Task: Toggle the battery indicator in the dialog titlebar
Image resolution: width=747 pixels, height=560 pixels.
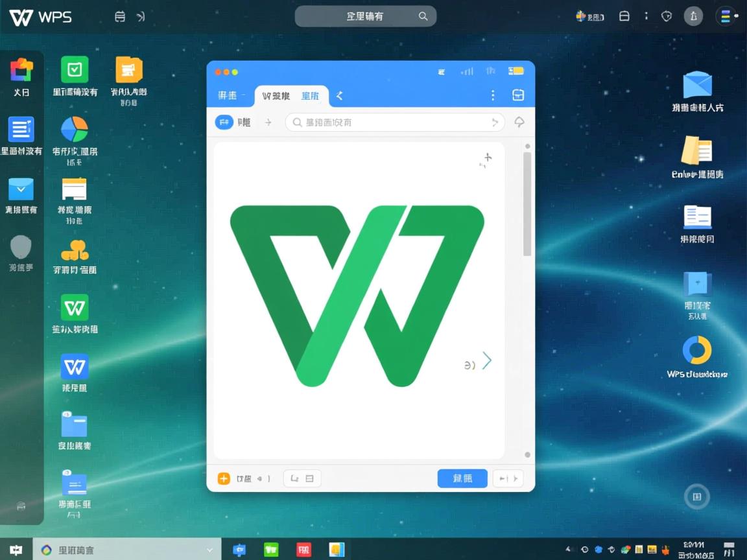Action: [517, 72]
